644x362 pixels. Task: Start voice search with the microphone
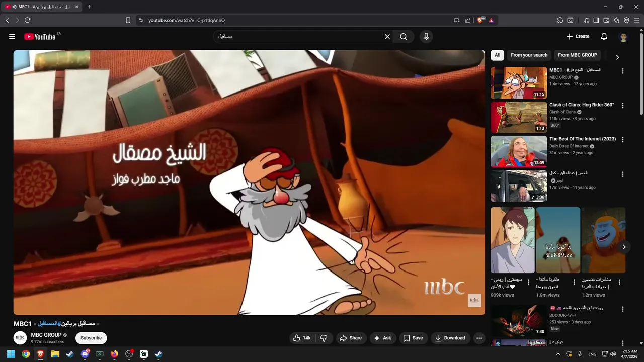(426, 36)
